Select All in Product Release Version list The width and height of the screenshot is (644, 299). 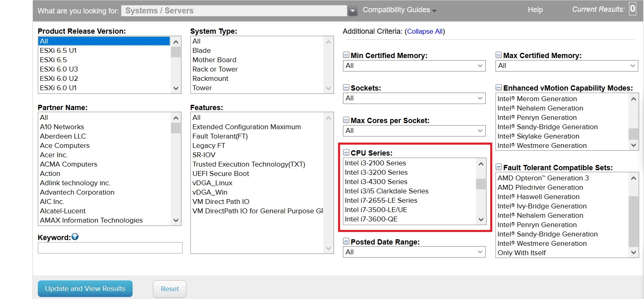[104, 41]
